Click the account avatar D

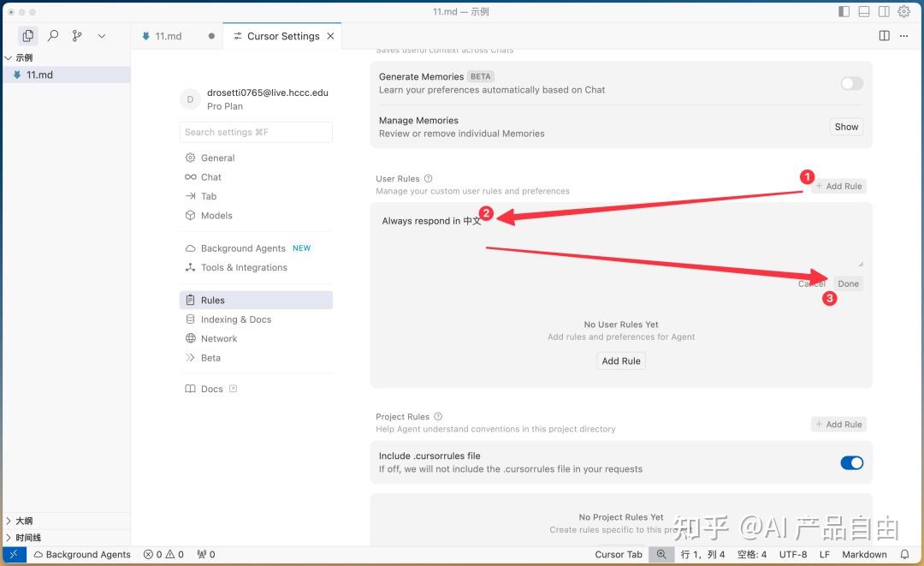tap(190, 99)
